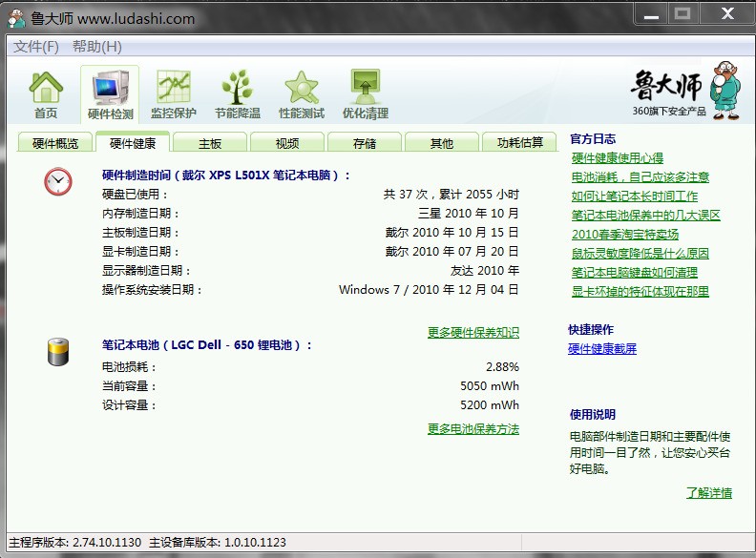This screenshot has height=558, width=756.
Task: Click the 电池损耗 label
Action: 129,366
